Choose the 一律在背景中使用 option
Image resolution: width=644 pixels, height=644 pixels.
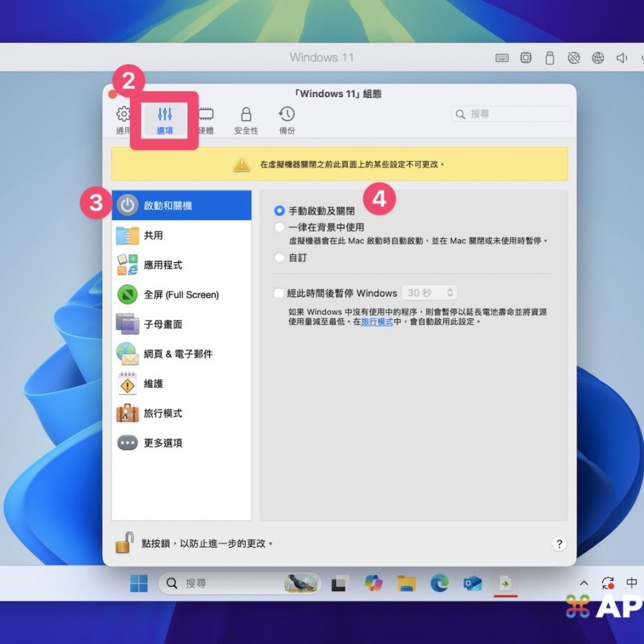[x=279, y=227]
